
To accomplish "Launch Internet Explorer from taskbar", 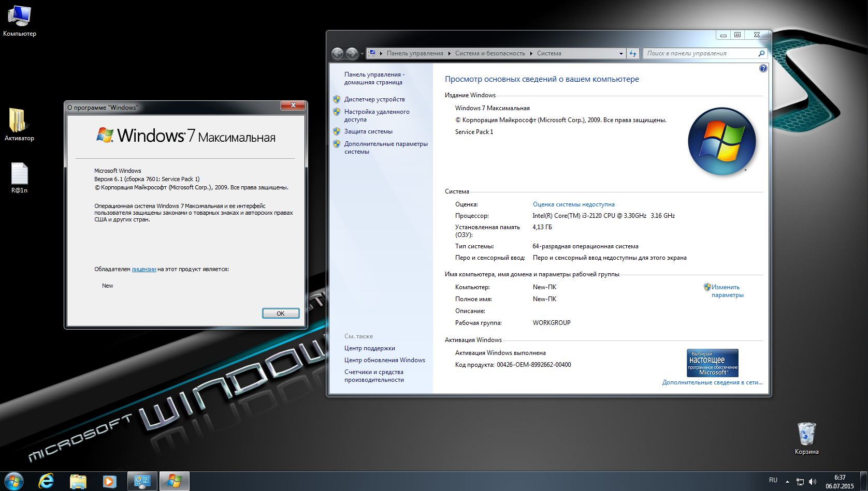I will click(x=46, y=481).
